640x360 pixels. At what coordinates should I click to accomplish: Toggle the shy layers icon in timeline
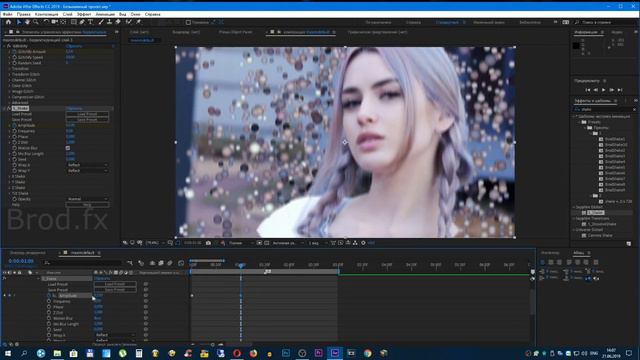tap(152, 263)
